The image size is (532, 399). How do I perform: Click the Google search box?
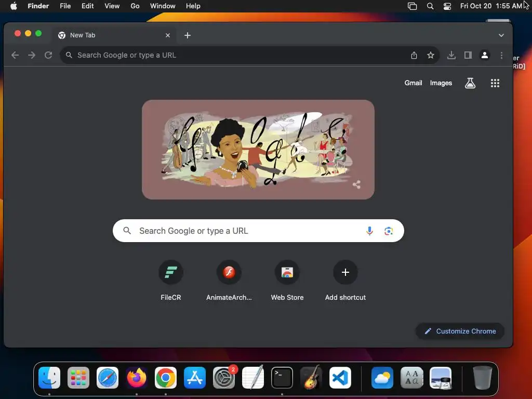pos(258,231)
